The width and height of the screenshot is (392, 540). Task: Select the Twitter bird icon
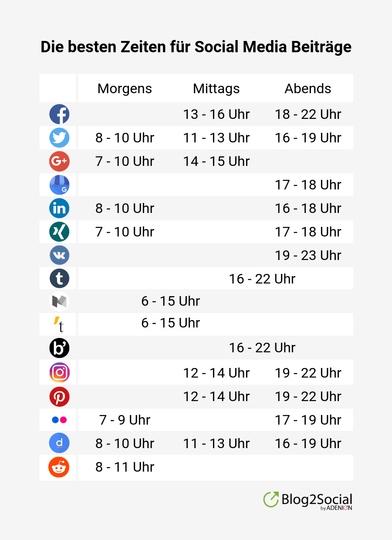[x=59, y=138]
